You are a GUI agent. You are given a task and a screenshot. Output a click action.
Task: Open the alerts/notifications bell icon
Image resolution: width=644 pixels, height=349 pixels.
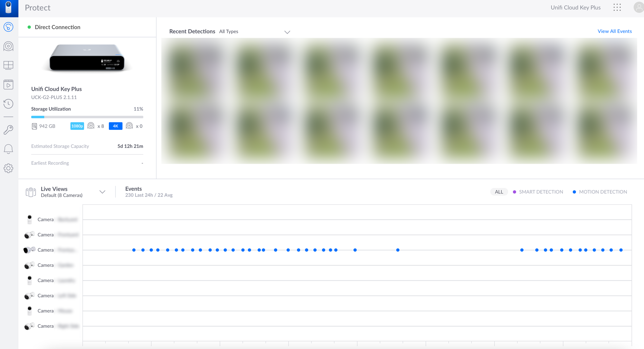(x=9, y=149)
